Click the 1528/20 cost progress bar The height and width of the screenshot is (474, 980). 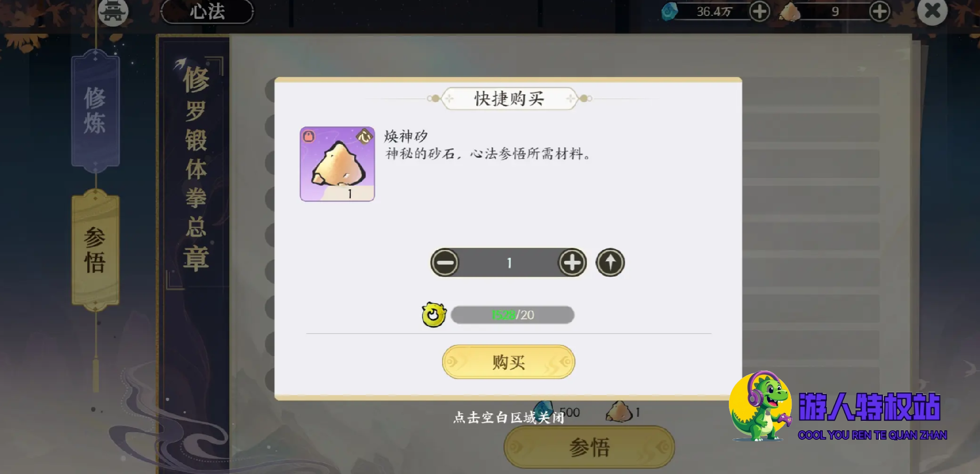tap(512, 315)
